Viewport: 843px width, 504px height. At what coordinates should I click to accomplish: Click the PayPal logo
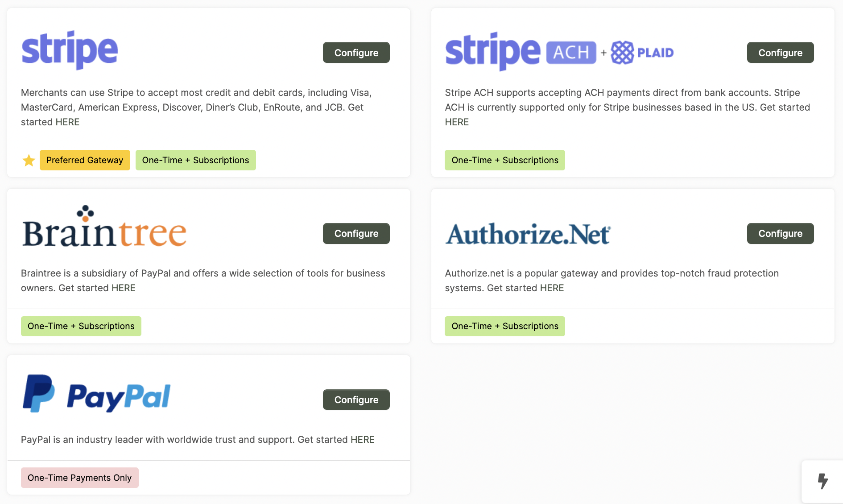tap(96, 394)
